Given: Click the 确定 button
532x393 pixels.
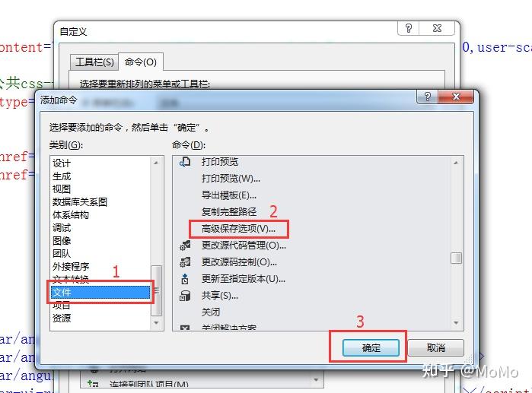Looking at the screenshot, I should click(x=371, y=347).
